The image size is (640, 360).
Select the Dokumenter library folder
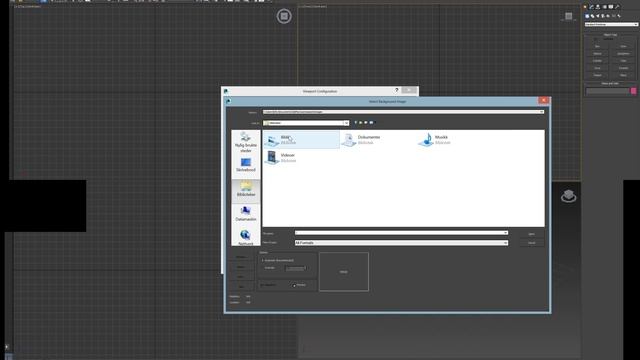point(362,140)
